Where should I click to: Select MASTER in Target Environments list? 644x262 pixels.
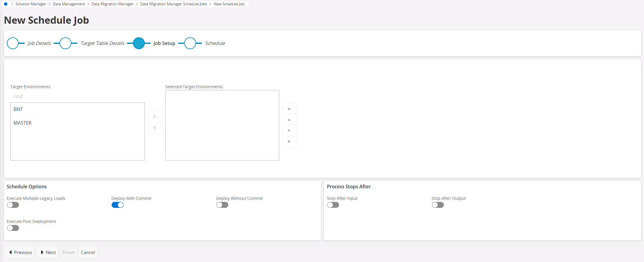pyautogui.click(x=23, y=123)
